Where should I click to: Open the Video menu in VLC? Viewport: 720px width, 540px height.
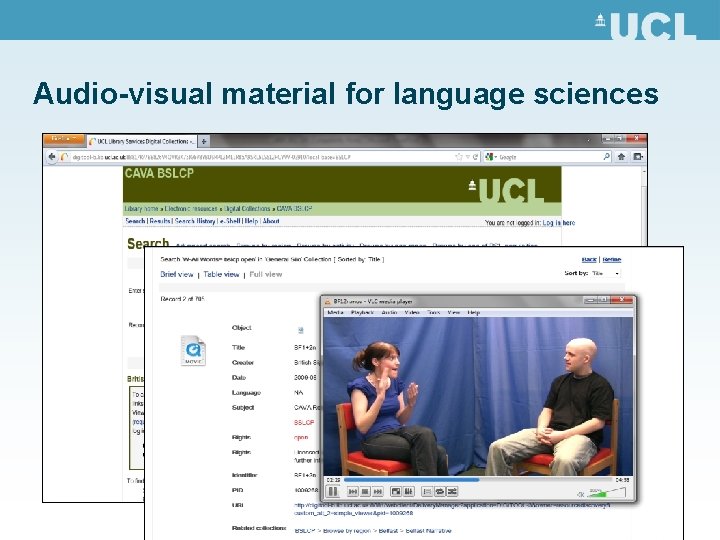click(412, 312)
